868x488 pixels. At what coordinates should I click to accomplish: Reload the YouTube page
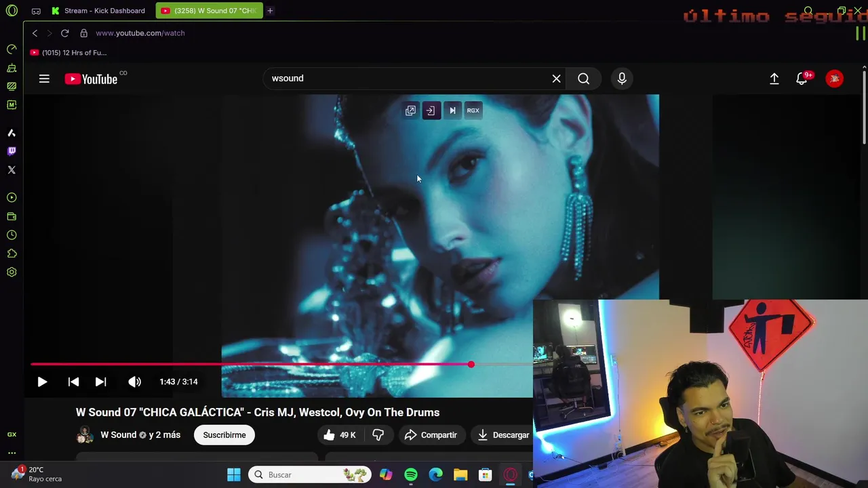point(64,33)
